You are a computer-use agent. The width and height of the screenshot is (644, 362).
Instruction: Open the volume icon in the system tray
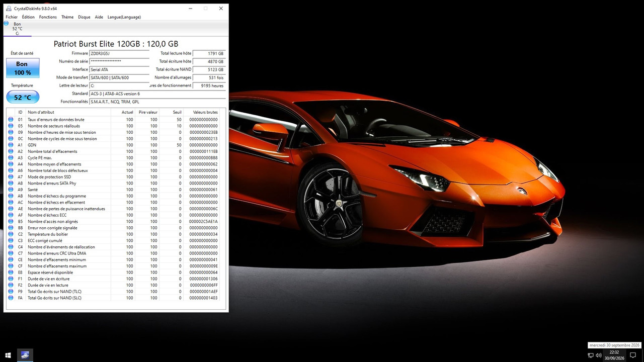click(599, 355)
